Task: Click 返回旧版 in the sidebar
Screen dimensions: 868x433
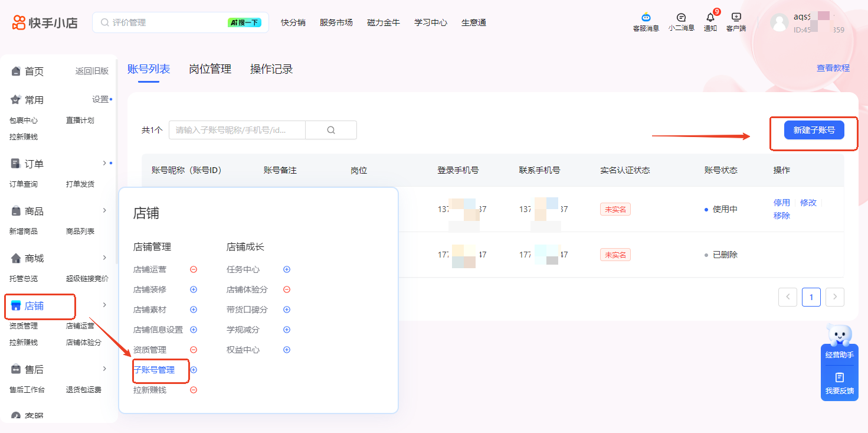Action: click(x=92, y=71)
